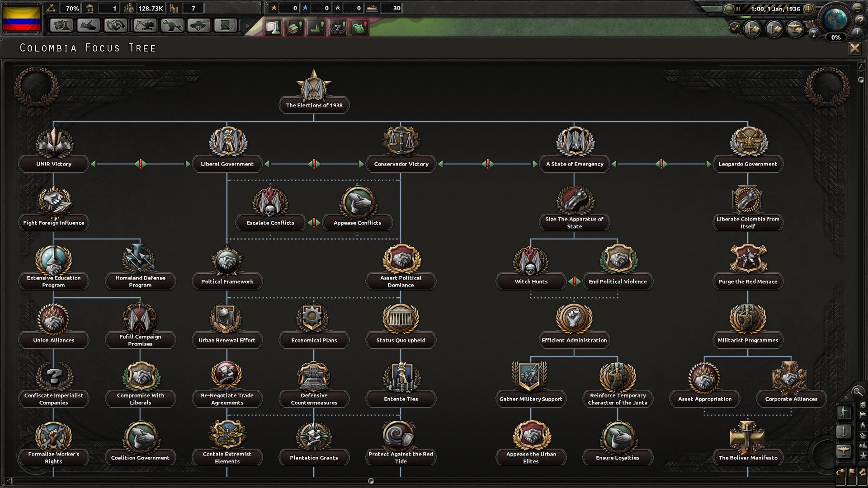Screen dimensions: 868x488
Task: Open Recruit and Deploy tank button
Action: click(x=199, y=26)
